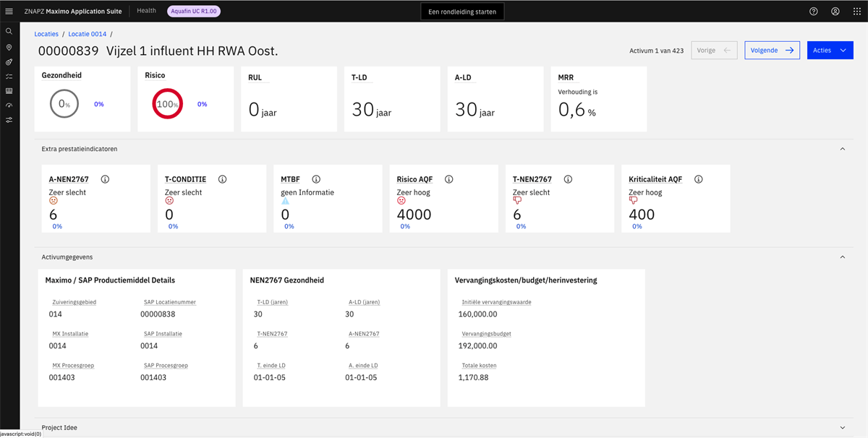Open locations pin icon in sidebar
868x438 pixels.
[x=9, y=47]
